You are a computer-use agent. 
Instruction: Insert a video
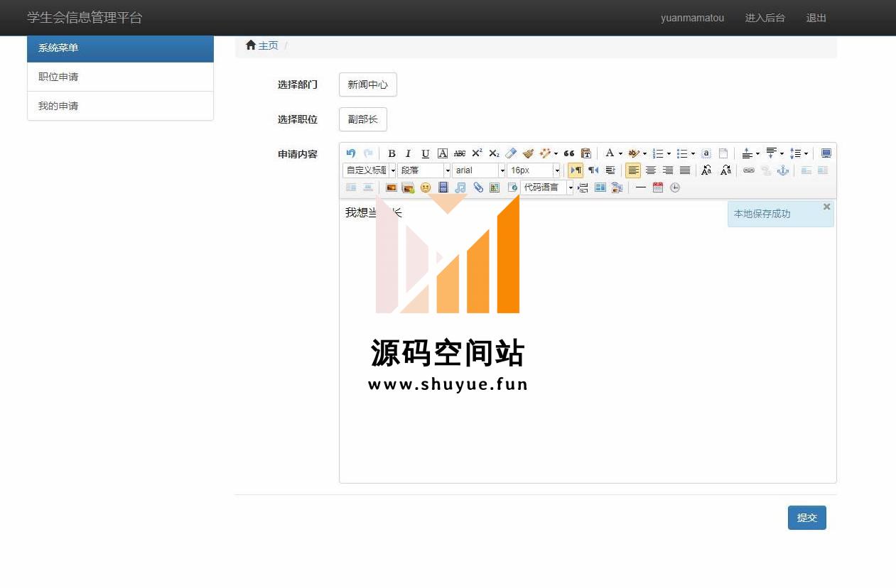(443, 187)
